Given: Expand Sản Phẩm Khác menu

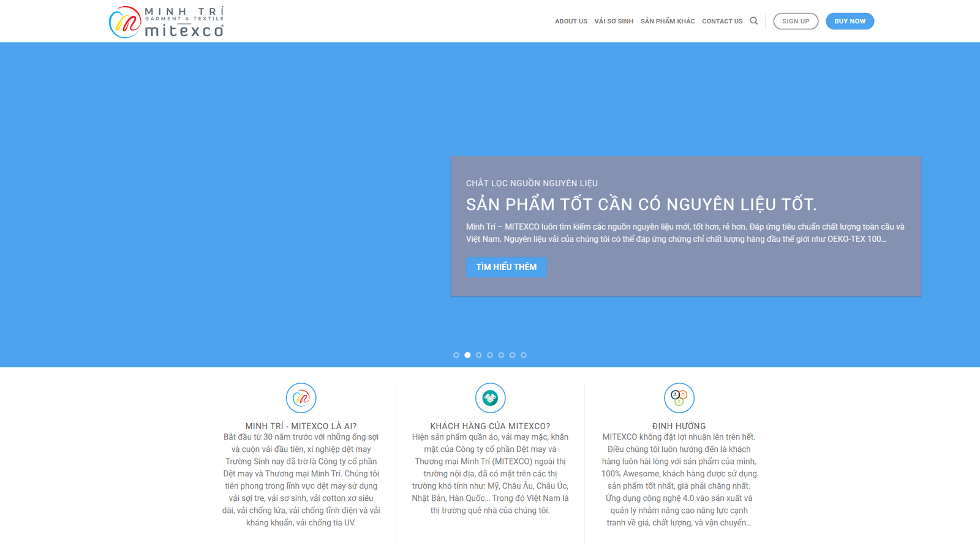Looking at the screenshot, I should [668, 21].
